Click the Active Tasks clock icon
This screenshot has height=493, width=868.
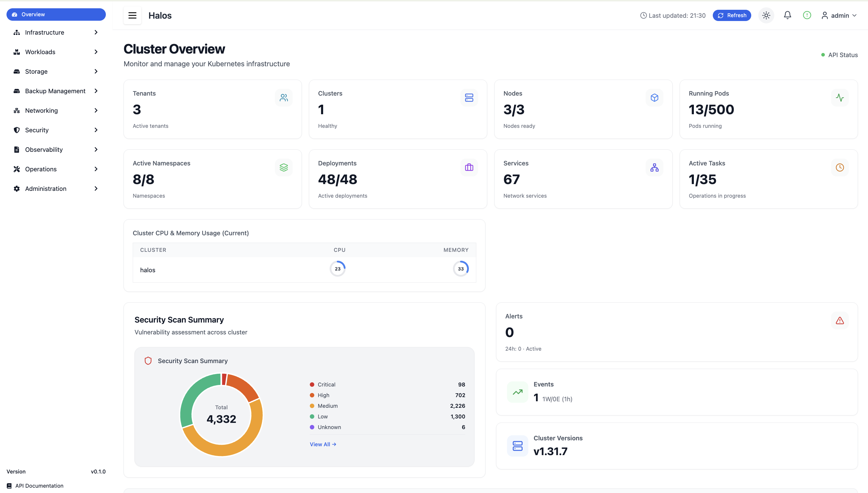(840, 167)
